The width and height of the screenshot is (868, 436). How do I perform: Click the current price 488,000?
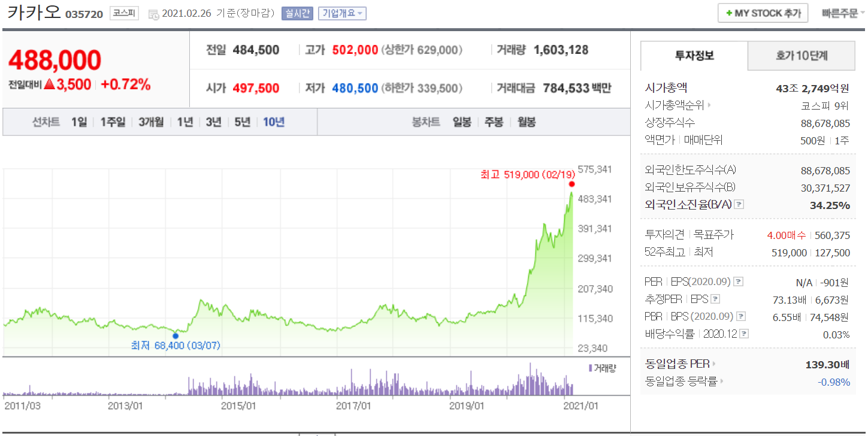point(55,60)
